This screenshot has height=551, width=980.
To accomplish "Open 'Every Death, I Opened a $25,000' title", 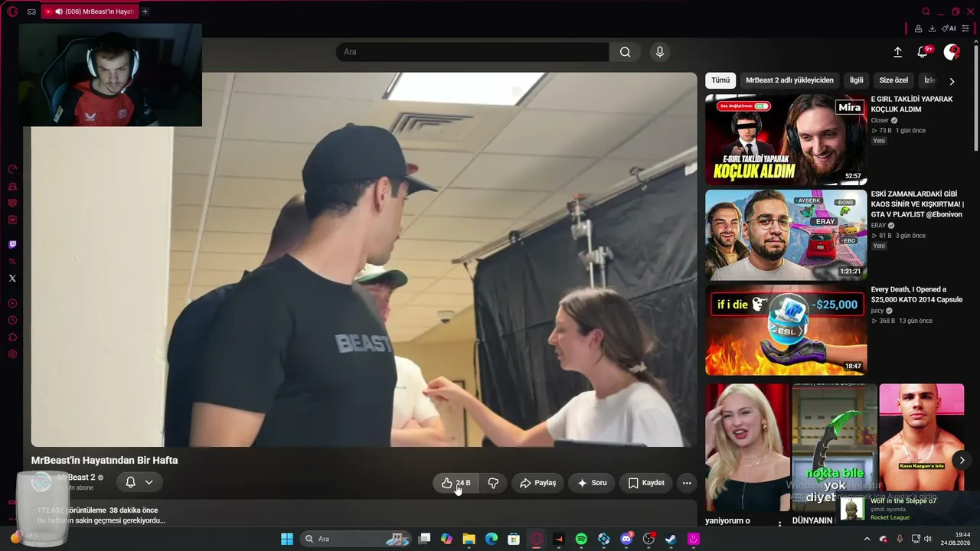I will 916,295.
